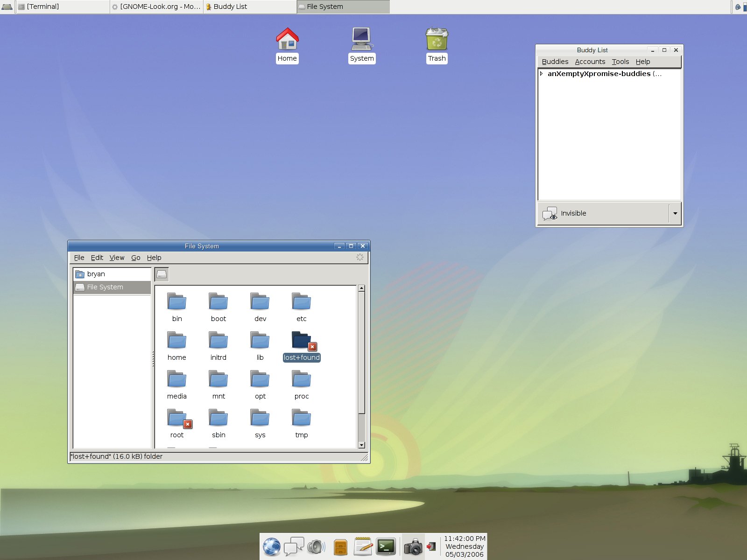Click the drive location button in path bar
The image size is (747, 560).
point(162,274)
